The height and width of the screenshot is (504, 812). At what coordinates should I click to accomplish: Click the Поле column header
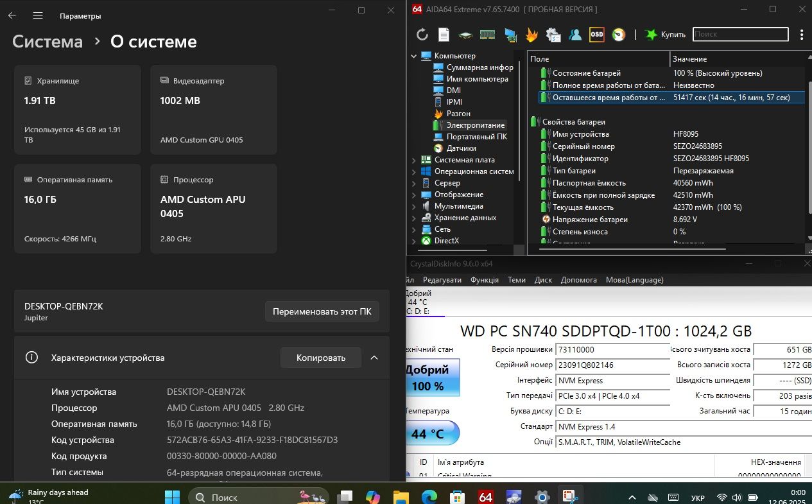pos(599,58)
